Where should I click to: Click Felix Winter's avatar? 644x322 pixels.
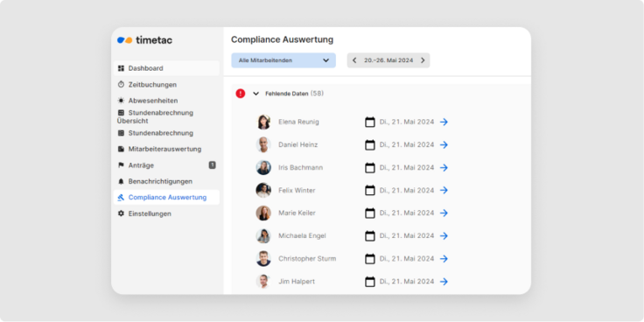tap(263, 190)
